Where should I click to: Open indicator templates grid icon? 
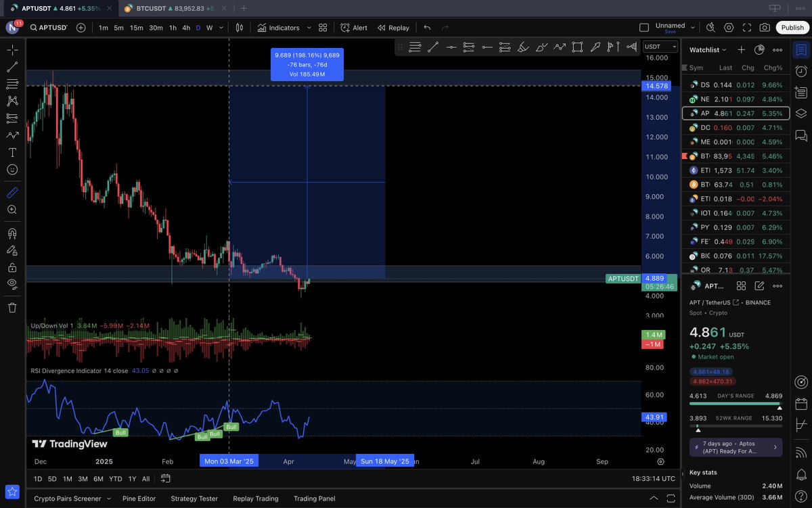click(323, 28)
